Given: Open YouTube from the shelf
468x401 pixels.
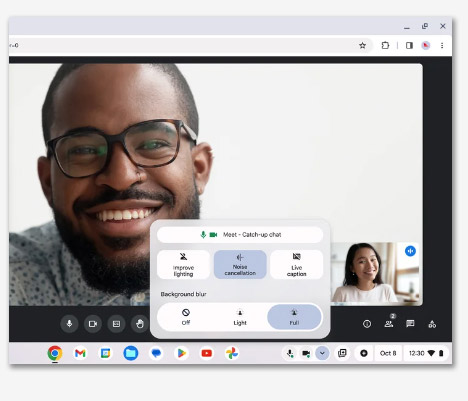Looking at the screenshot, I should click(x=207, y=353).
